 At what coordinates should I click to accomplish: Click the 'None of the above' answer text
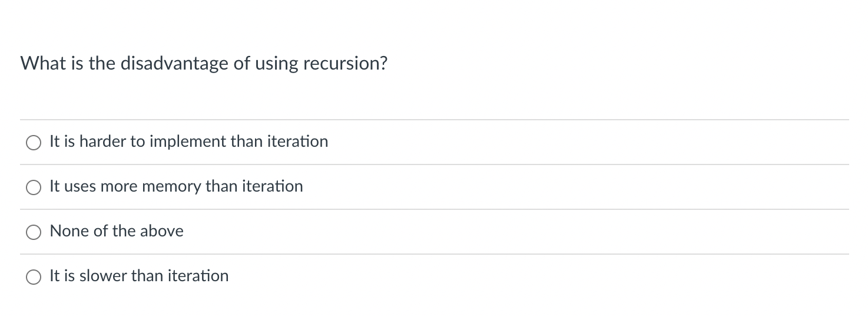tap(117, 231)
